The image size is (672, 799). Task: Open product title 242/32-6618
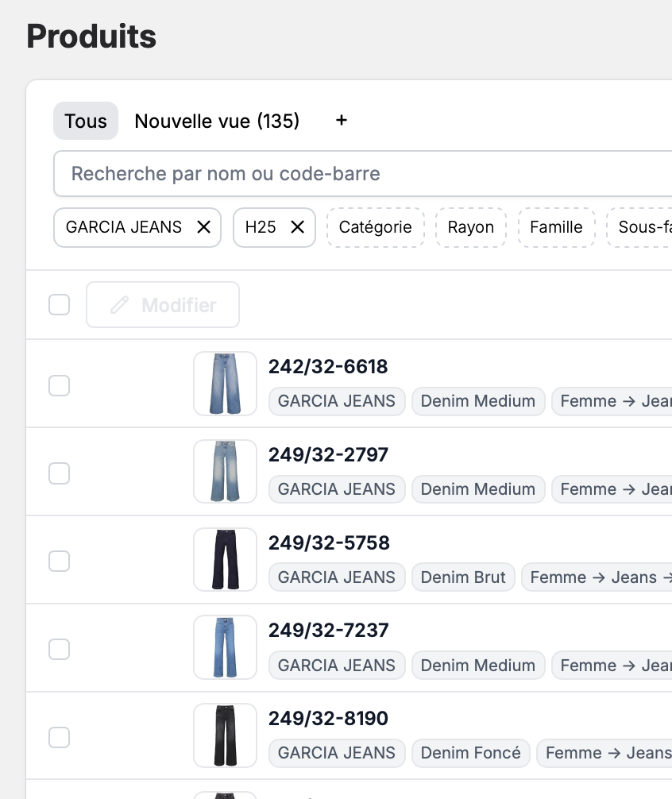coord(328,366)
